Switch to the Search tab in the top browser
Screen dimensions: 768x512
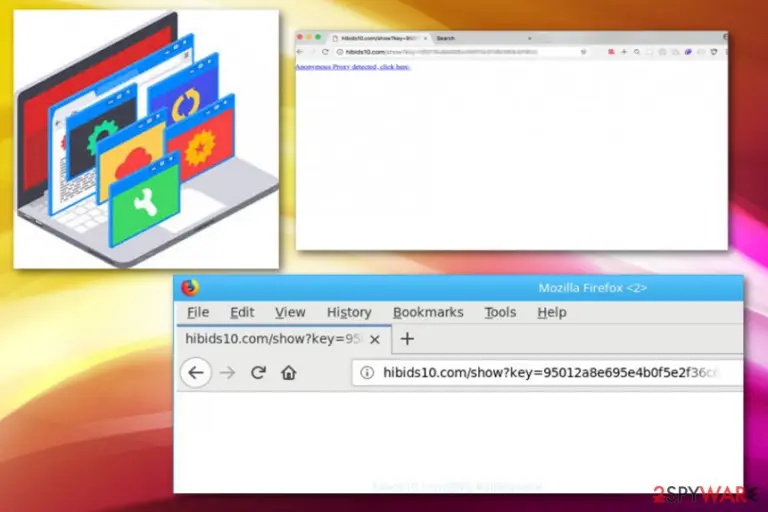(x=482, y=38)
